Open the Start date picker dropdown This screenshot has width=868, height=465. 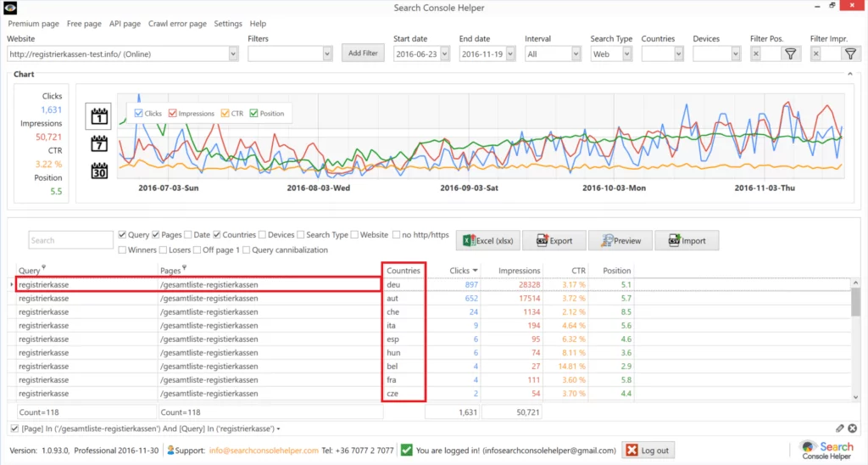pyautogui.click(x=444, y=53)
